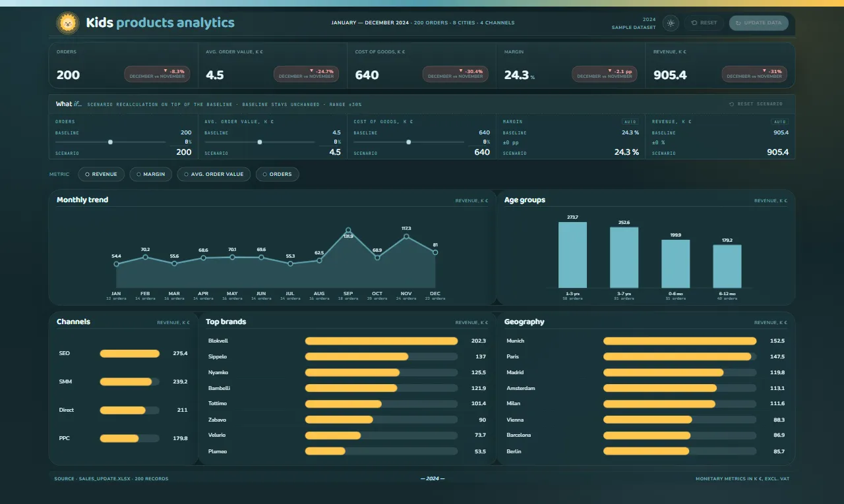Click the Vienna city label
Viewport: 844px width, 504px height.
coord(515,420)
